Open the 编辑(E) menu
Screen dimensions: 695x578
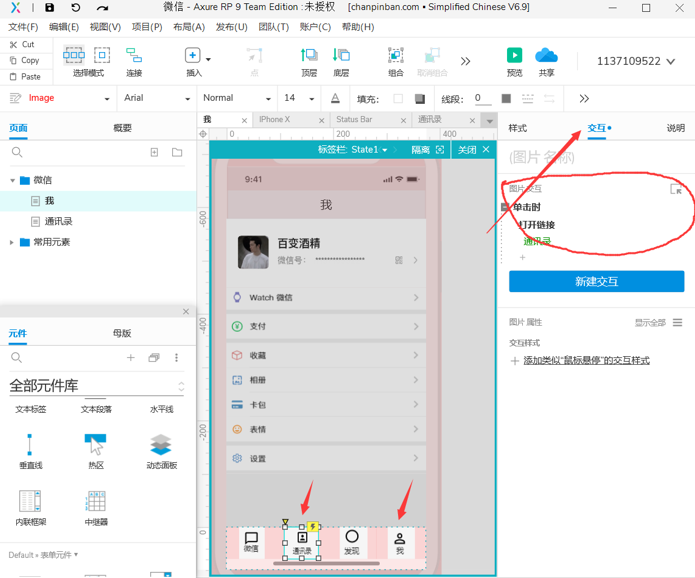(64, 27)
